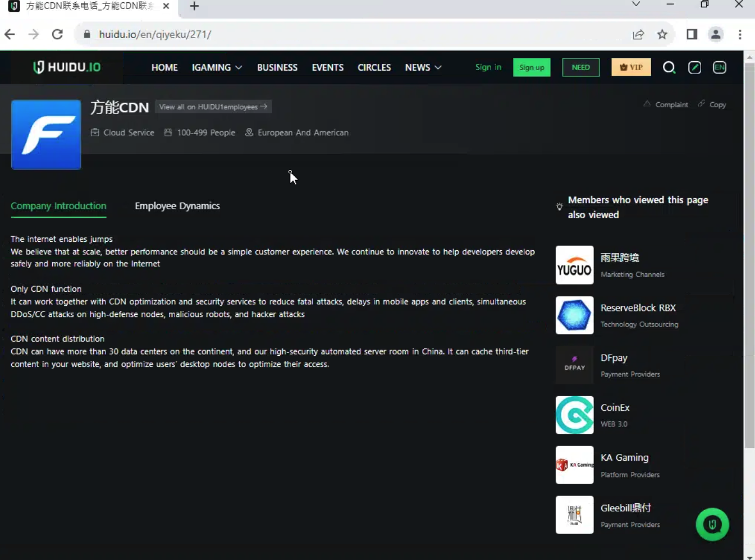Open the green floating chat button
The image size is (755, 560).
point(712,525)
